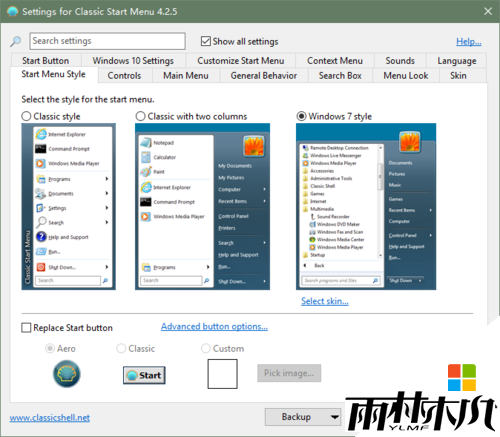Choose the Classic button radio option

click(x=121, y=349)
